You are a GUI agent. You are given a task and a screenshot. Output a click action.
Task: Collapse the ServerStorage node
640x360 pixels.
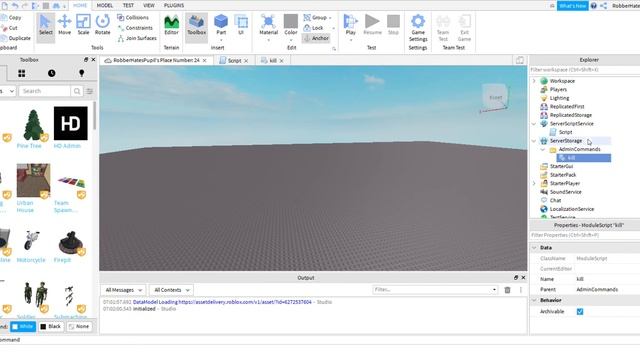[x=534, y=141]
